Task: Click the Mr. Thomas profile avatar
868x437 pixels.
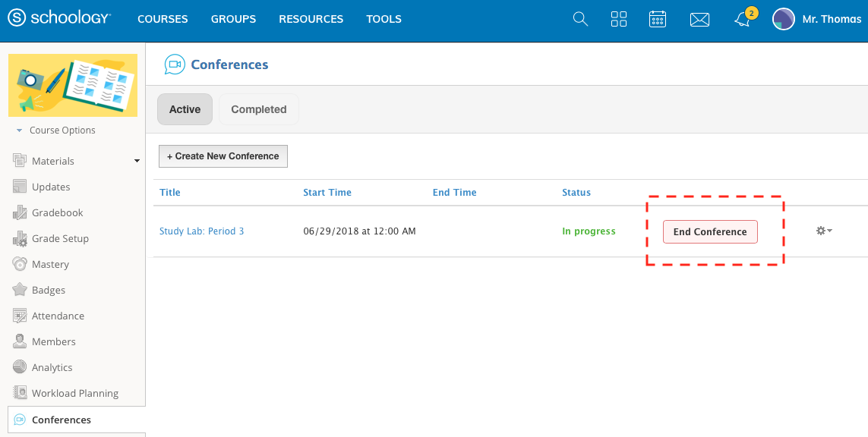Action: 784,19
